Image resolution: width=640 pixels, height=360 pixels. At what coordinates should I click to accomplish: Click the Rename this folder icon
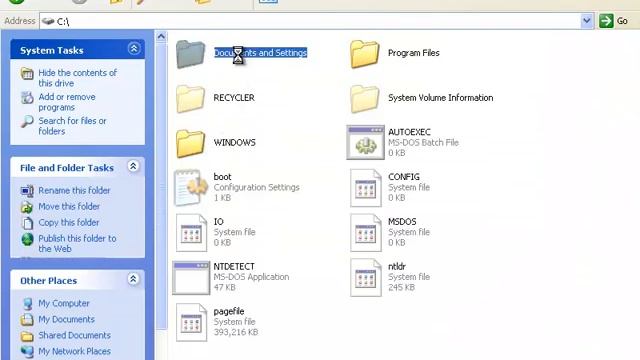click(27, 191)
